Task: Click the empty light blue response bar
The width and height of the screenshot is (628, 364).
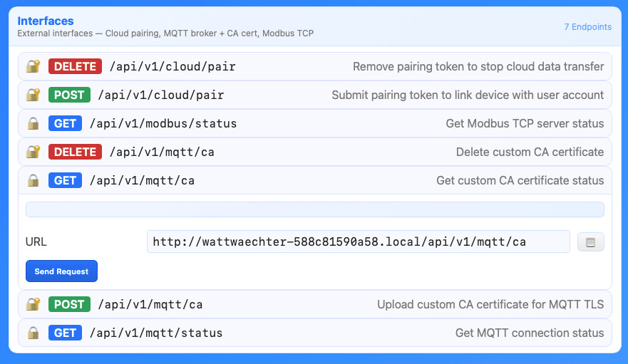Action: tap(315, 209)
